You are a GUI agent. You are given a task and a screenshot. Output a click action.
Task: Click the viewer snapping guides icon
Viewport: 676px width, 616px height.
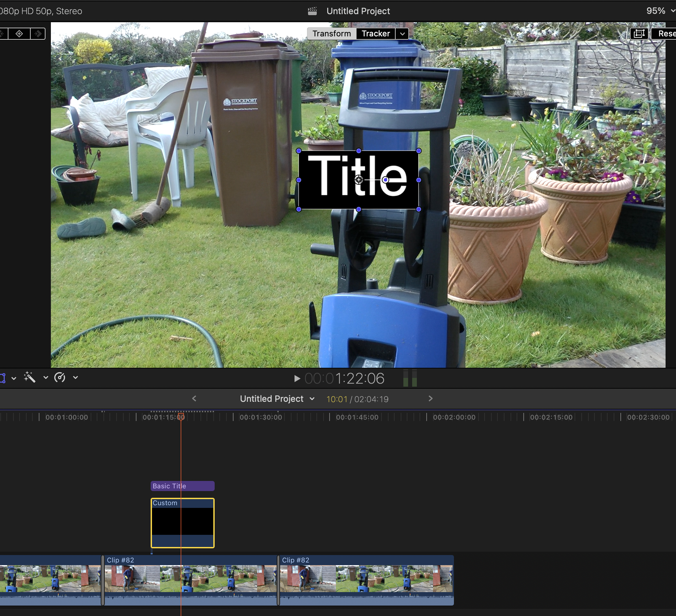click(x=639, y=34)
